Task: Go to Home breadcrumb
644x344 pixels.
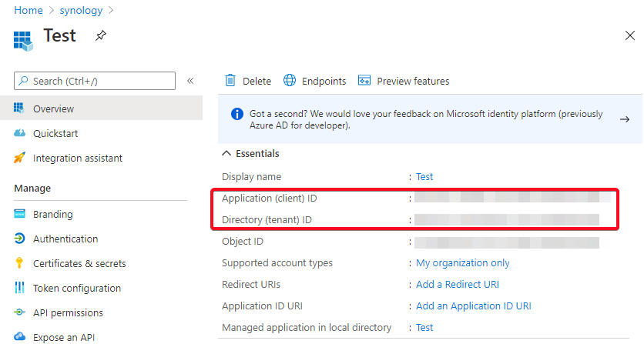Action: click(29, 10)
